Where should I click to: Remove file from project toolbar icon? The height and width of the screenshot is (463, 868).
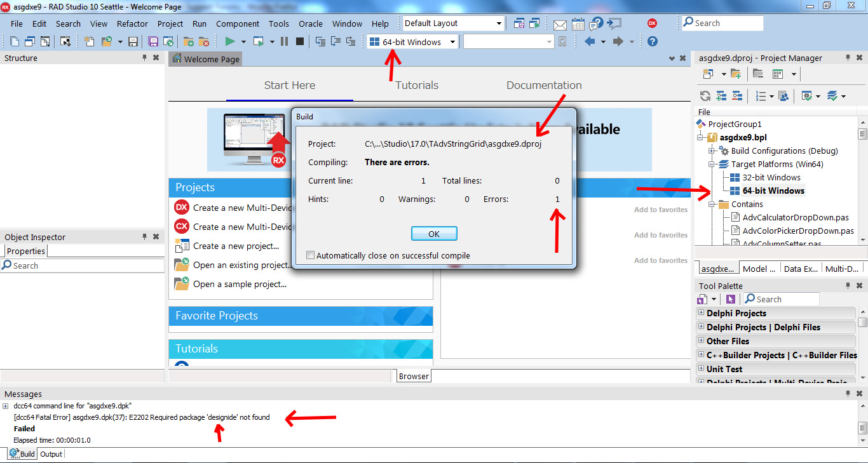point(204,42)
